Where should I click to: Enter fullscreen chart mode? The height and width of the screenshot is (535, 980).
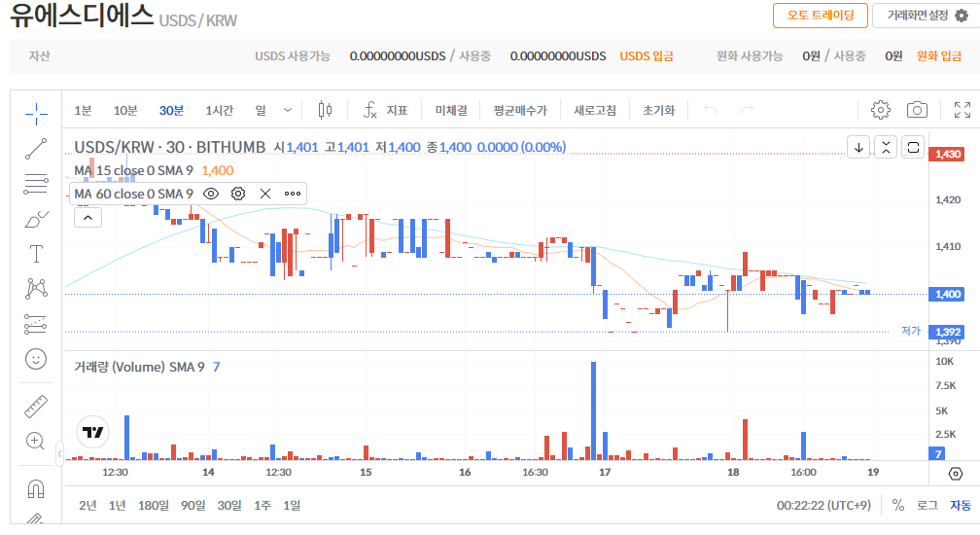(x=962, y=110)
